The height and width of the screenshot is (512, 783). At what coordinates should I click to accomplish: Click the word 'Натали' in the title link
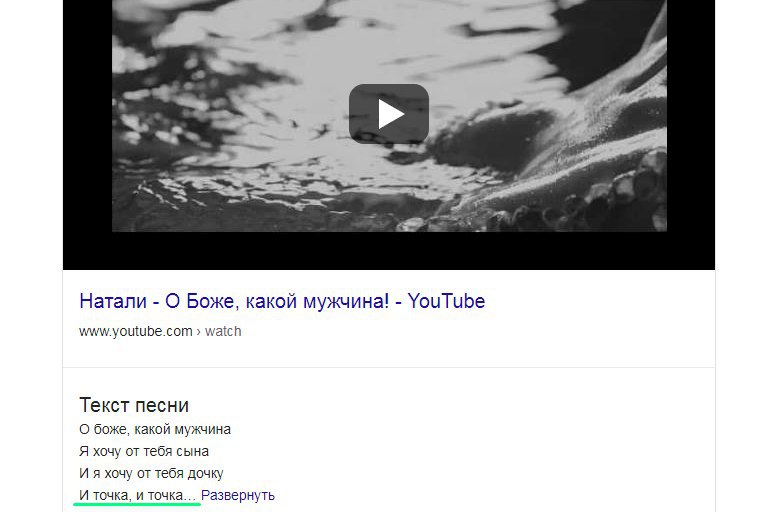click(x=113, y=301)
